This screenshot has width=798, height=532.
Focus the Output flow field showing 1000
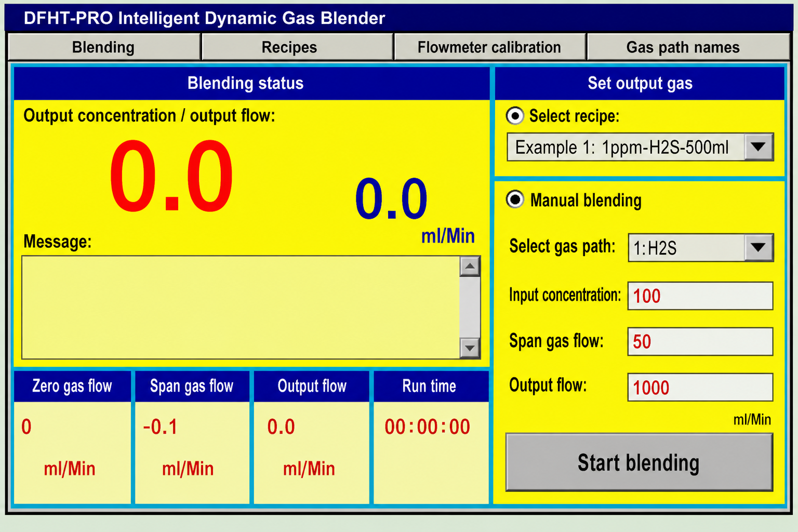pyautogui.click(x=700, y=387)
